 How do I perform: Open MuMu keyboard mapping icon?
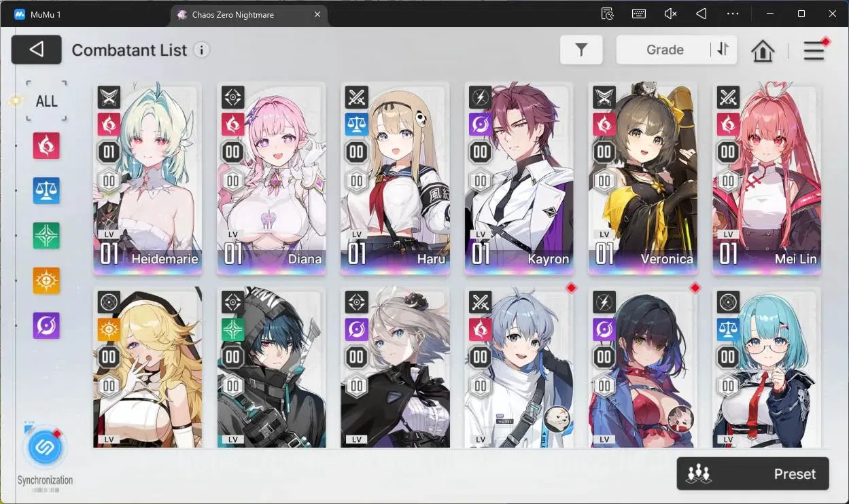[x=639, y=14]
